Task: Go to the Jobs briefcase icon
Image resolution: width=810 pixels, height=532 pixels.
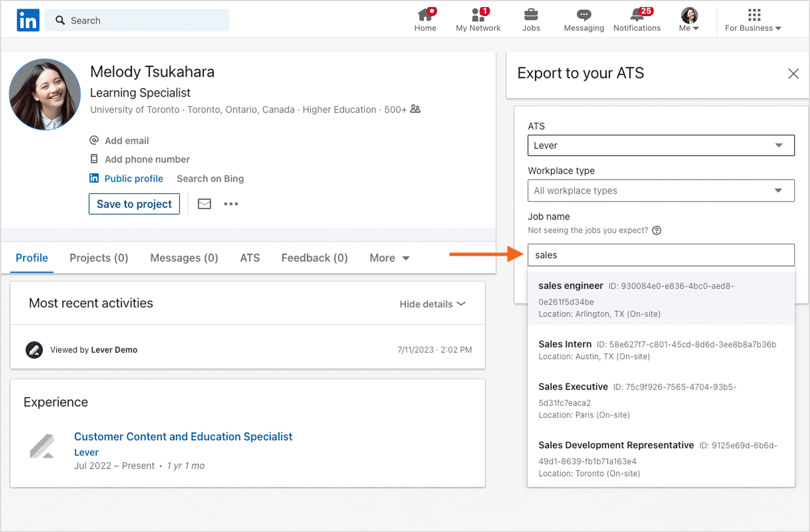Action: click(x=531, y=20)
